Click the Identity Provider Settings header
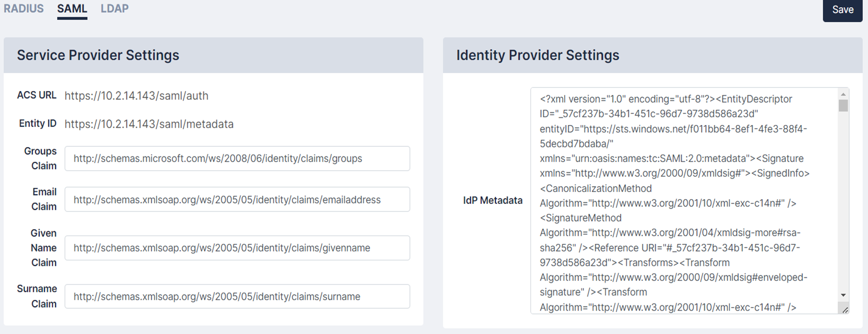This screenshot has width=868, height=334. click(537, 55)
